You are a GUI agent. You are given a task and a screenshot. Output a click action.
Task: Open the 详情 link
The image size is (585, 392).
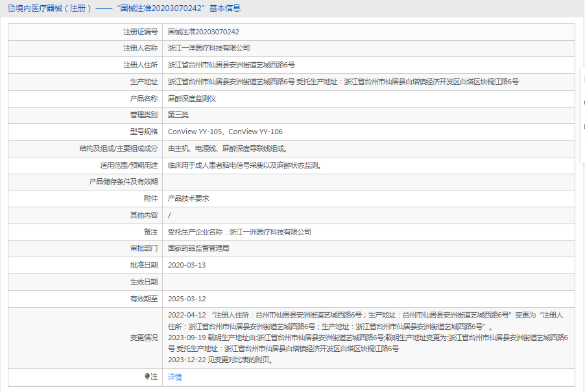[x=174, y=377]
